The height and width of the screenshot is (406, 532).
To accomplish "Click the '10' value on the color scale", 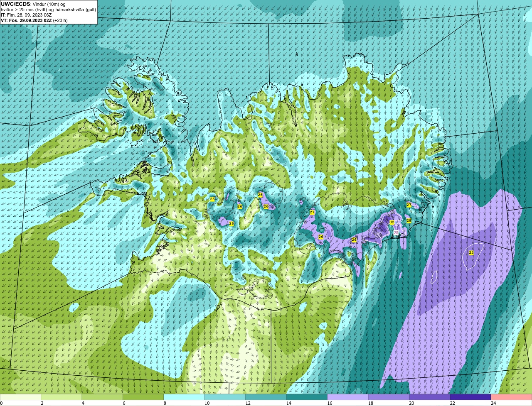I will click(x=207, y=403).
